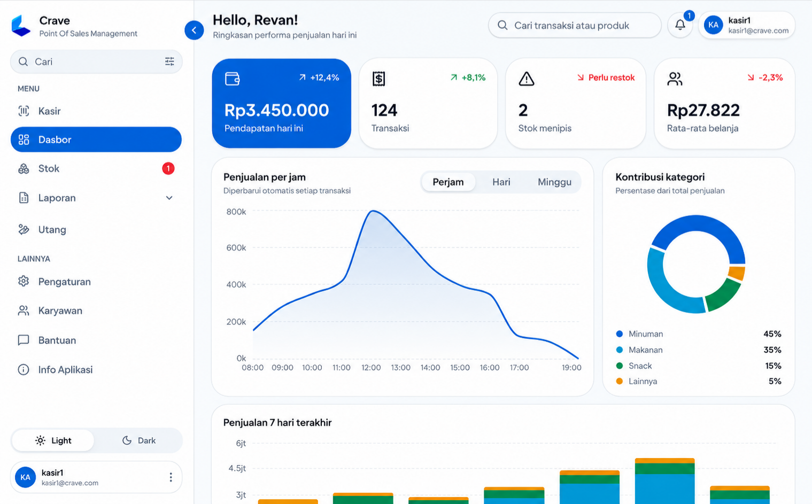Click the Info Aplikasi info icon
The width and height of the screenshot is (812, 504).
point(24,369)
